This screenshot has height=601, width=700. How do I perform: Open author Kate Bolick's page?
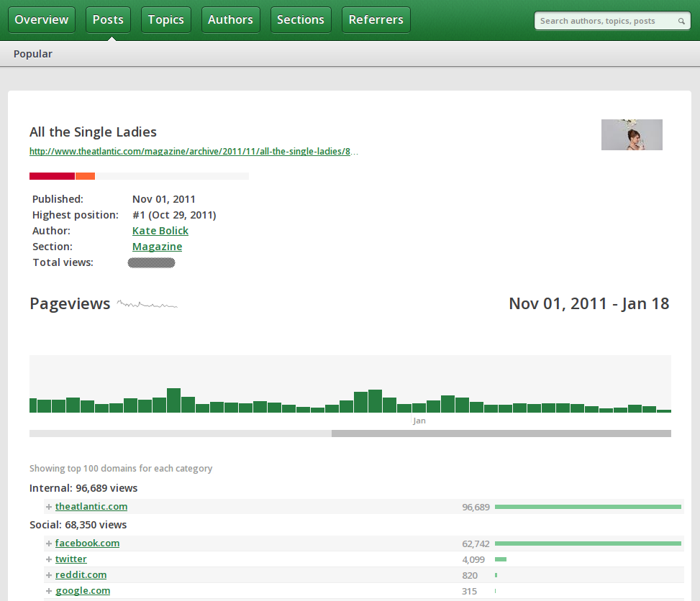tap(160, 231)
